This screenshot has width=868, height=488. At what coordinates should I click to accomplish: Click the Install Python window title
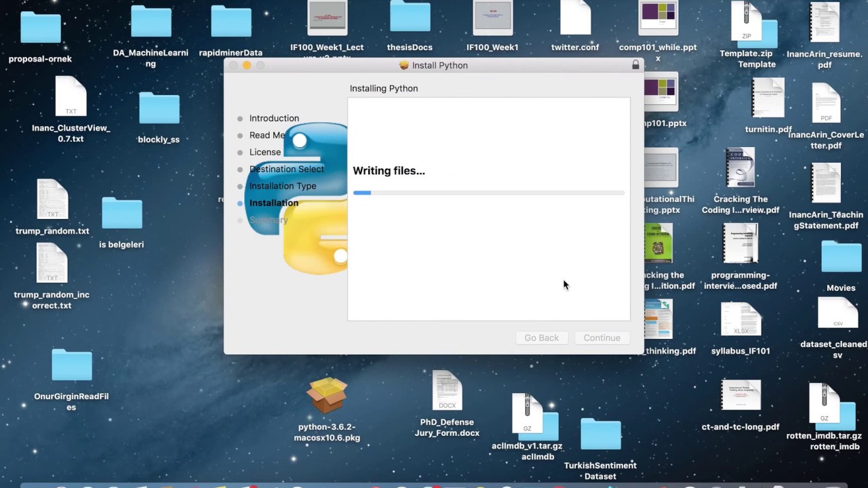(x=440, y=65)
